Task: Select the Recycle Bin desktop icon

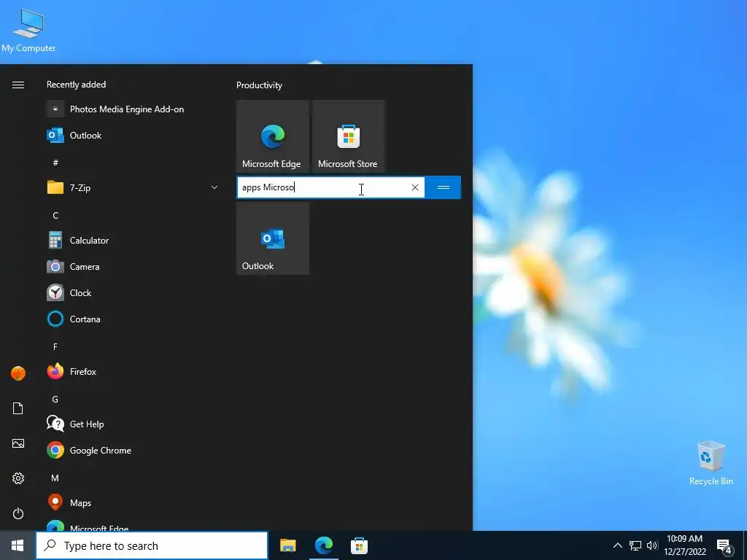Action: (711, 463)
